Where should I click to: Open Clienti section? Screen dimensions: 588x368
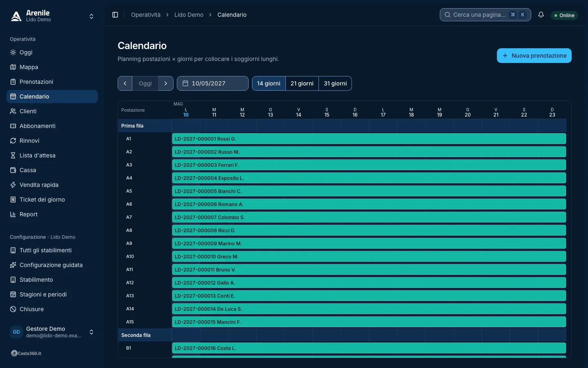coord(52,111)
